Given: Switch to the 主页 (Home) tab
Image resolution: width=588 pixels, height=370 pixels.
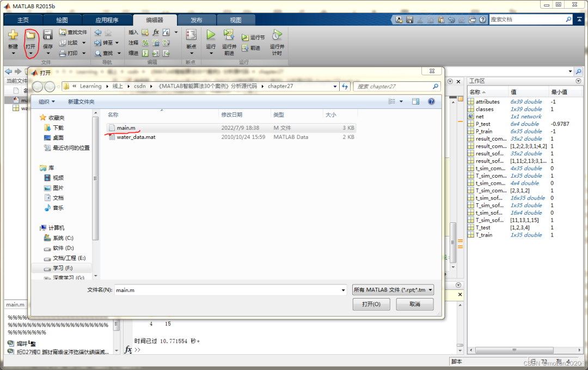Looking at the screenshot, I should [x=23, y=20].
